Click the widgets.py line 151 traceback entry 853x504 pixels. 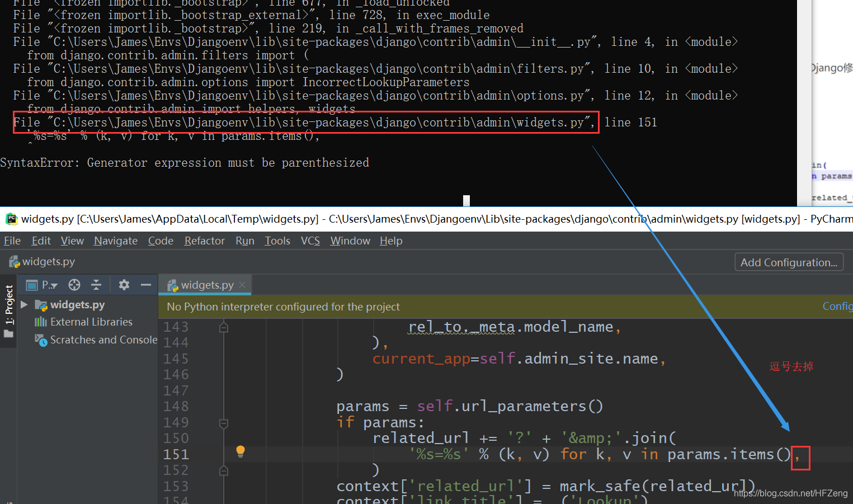click(336, 123)
